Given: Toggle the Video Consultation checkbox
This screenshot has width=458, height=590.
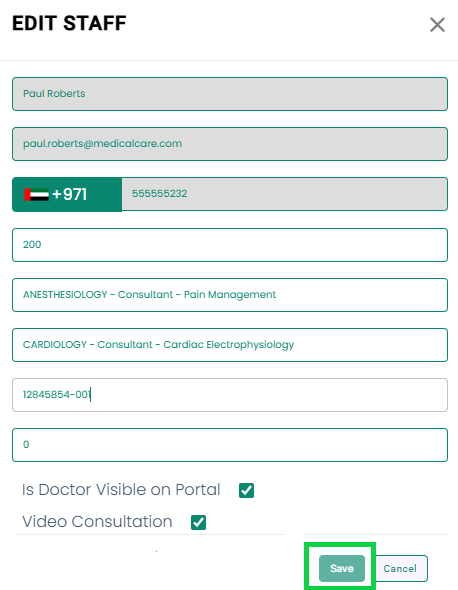Looking at the screenshot, I should point(198,522).
